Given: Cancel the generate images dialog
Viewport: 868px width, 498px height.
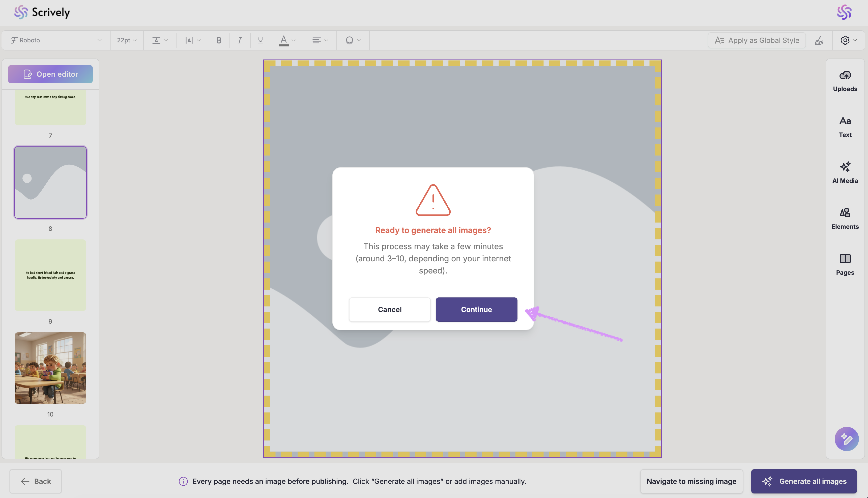Looking at the screenshot, I should pyautogui.click(x=389, y=309).
